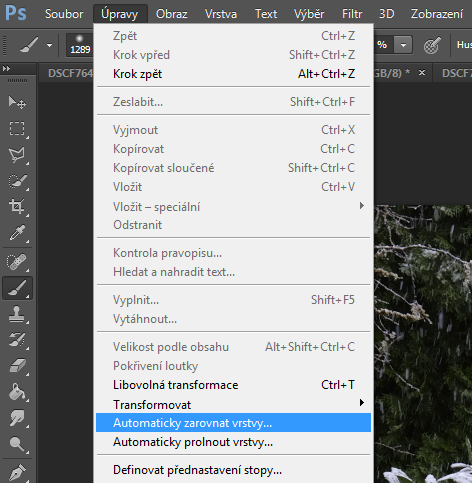
Task: Select the Clone Stamp tool
Action: point(17,314)
